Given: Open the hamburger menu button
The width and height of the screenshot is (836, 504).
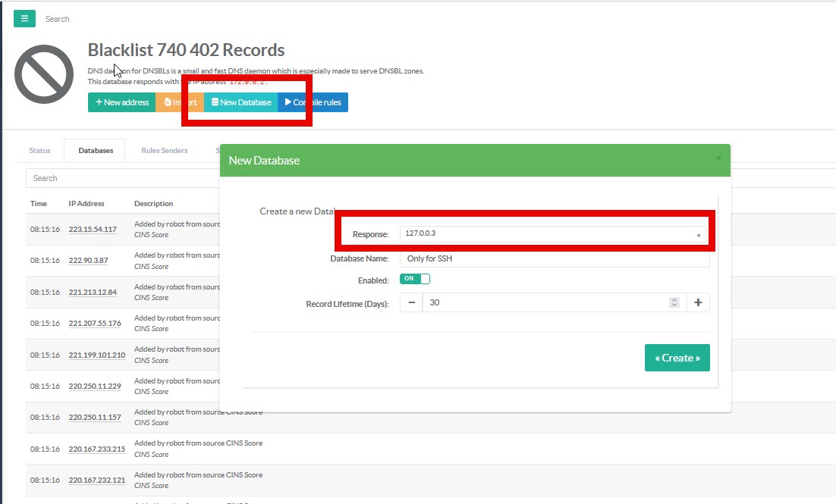Looking at the screenshot, I should 24,18.
